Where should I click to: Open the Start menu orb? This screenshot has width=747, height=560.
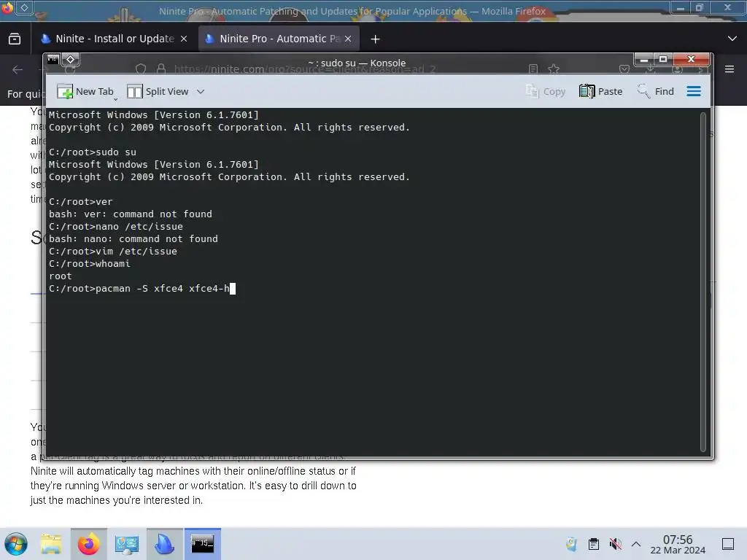pos(16,544)
